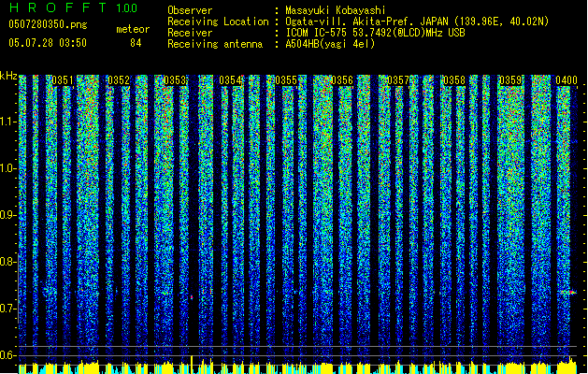This screenshot has width=588, height=374.
Task: Click the date 05.07.28 03:50
Action: [x=48, y=42]
